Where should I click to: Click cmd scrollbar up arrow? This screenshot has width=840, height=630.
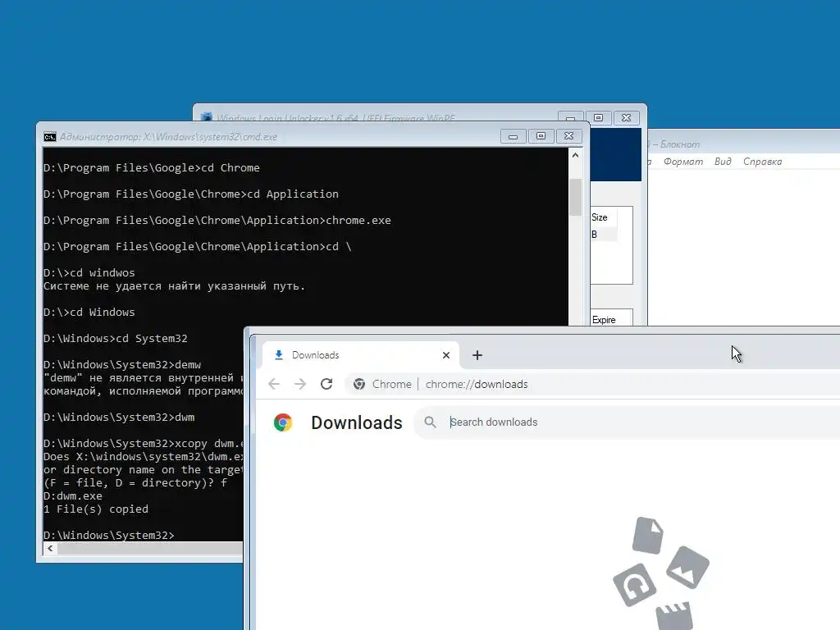point(575,155)
